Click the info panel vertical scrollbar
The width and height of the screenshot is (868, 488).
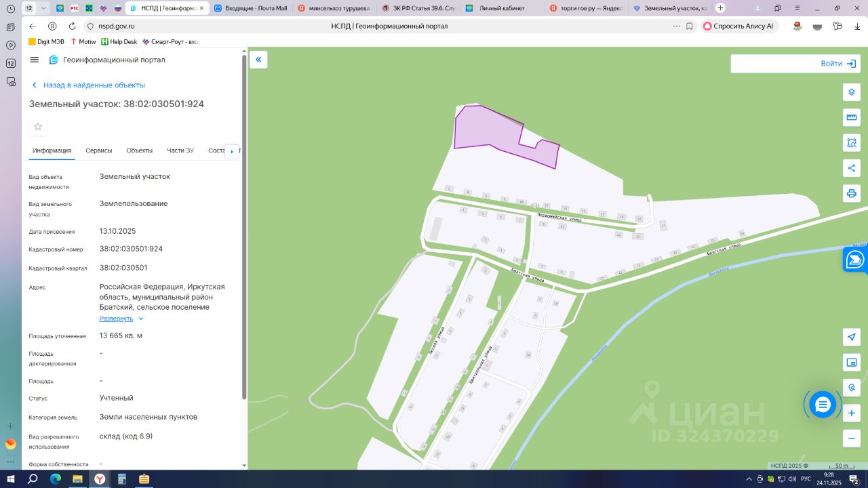[244, 227]
